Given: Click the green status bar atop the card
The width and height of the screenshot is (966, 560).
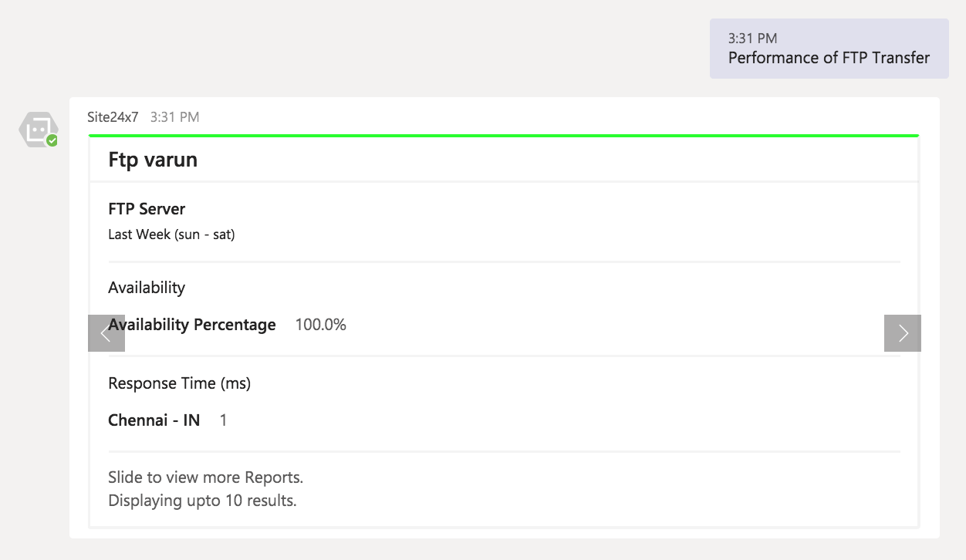Looking at the screenshot, I should click(504, 136).
